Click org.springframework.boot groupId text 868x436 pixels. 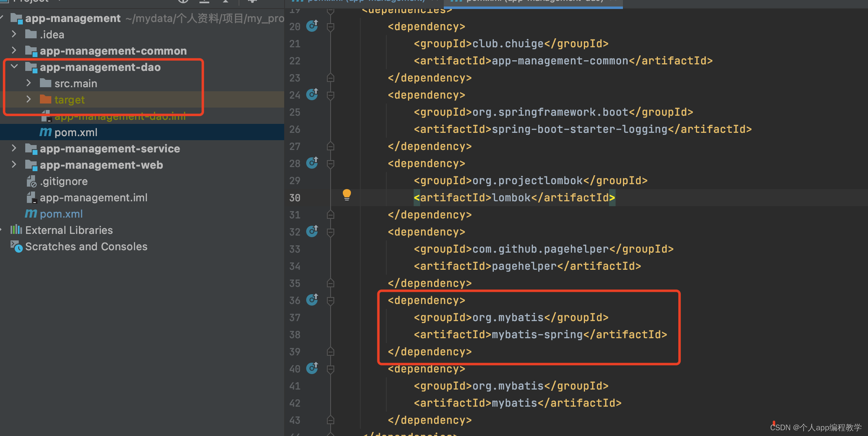[550, 112]
